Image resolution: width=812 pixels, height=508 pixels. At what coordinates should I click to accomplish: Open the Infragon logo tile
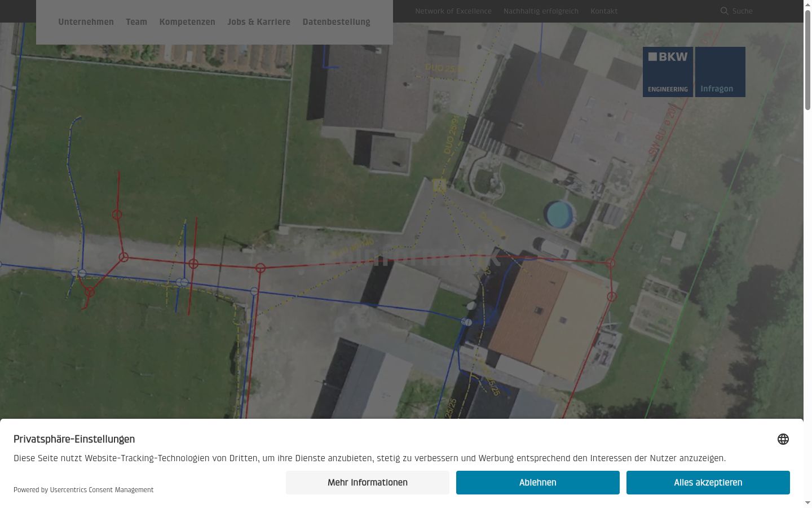(720, 72)
